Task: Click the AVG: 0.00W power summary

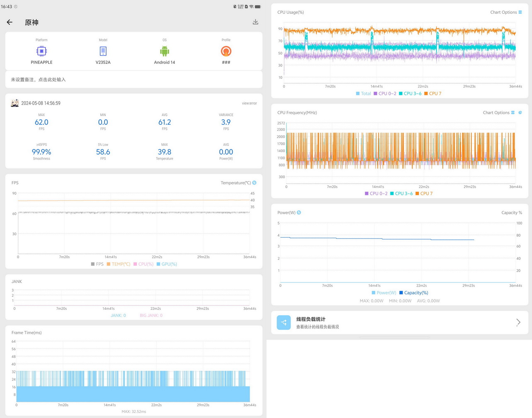Action: [x=428, y=301]
